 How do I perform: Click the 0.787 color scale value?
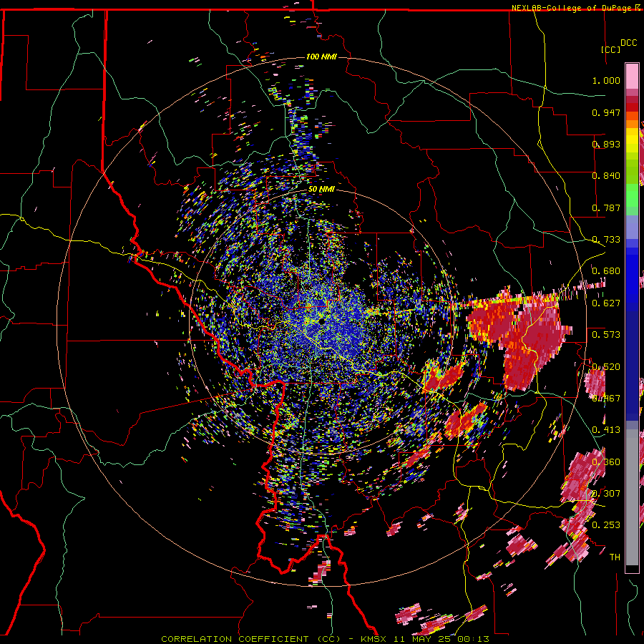[606, 208]
